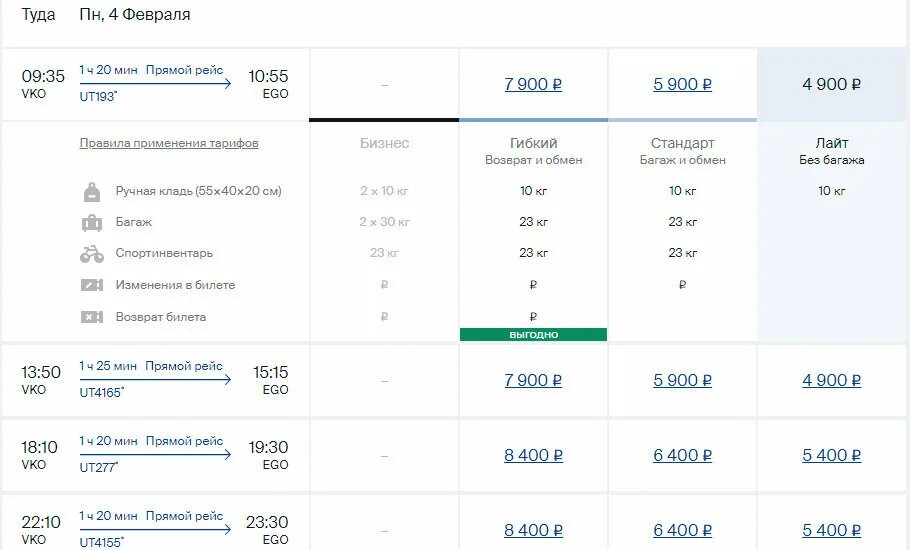Screen dimensions: 910x550
Task: Pick the 8 400 ₽ fare for flight UT277
Action: click(x=533, y=455)
